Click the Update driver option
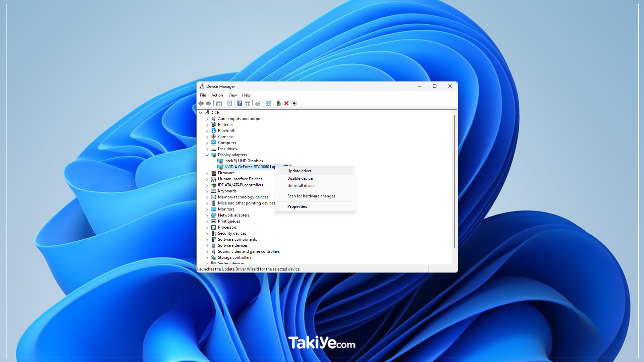The width and height of the screenshot is (644, 362). coord(299,171)
